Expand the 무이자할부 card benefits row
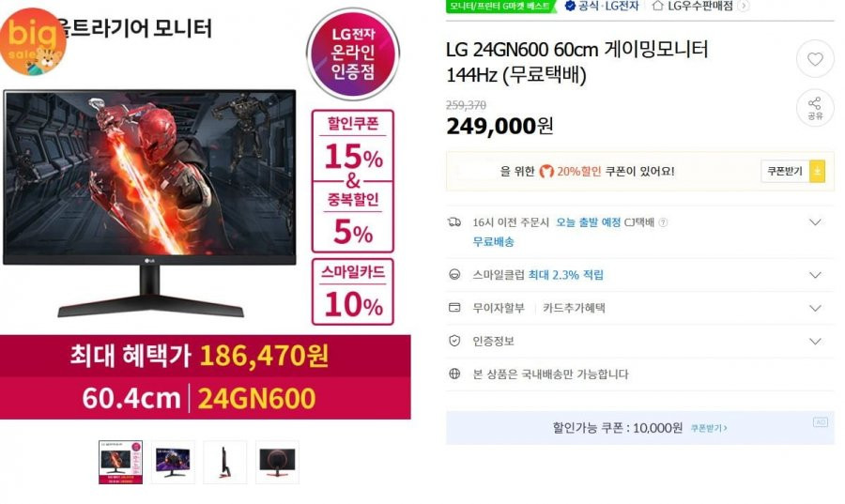This screenshot has height=504, width=845. tap(815, 309)
